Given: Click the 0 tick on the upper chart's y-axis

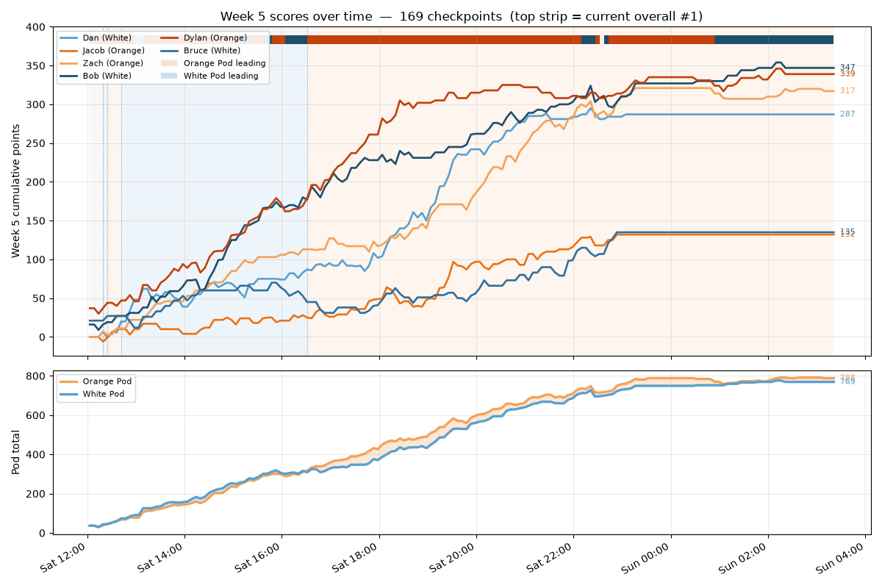Looking at the screenshot, I should click(43, 337).
